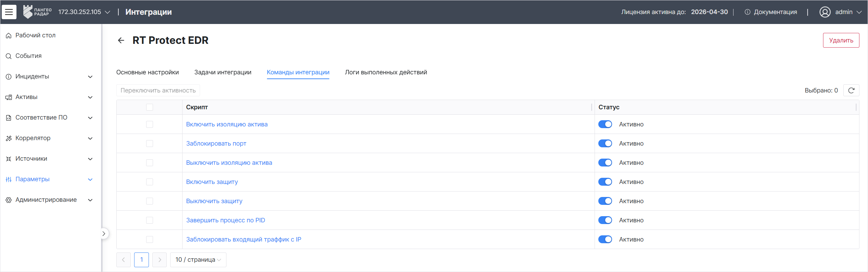Check the box for Завершить процесс по PID
The image size is (868, 272).
[x=150, y=220]
